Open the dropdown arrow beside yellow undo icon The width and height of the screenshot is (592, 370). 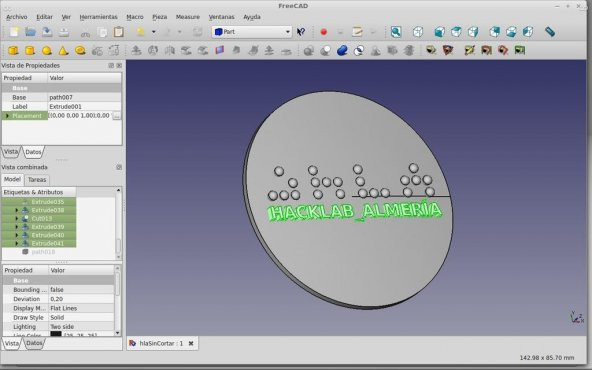coord(154,32)
